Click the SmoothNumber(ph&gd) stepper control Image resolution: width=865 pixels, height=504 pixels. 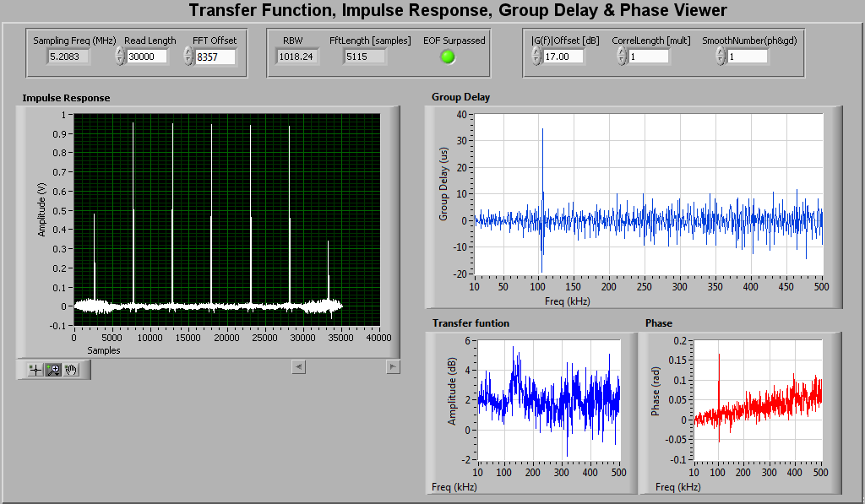(720, 57)
